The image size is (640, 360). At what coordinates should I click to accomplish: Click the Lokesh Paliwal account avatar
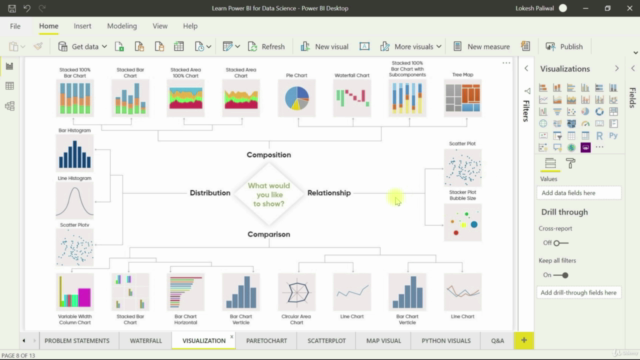(x=563, y=8)
